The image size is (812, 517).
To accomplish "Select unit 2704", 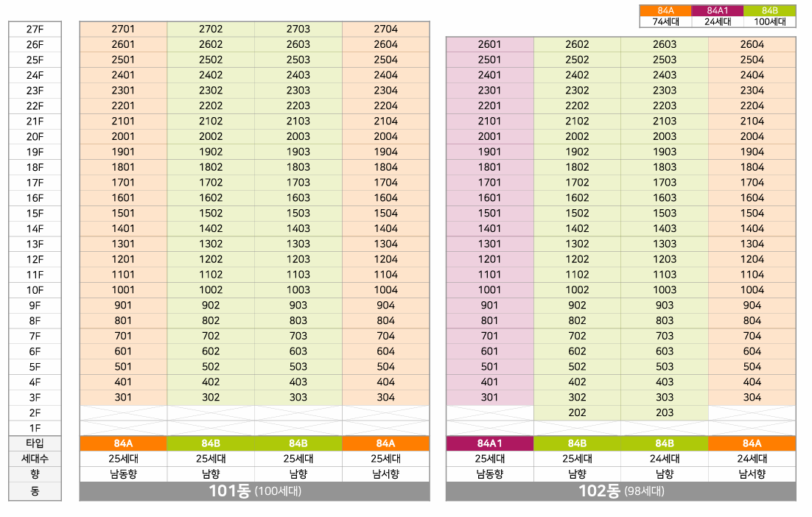I will 386,29.
